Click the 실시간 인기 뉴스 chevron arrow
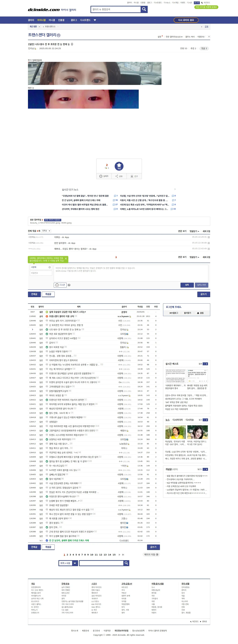Image resolution: width=238 pixels, height=644 pixels. tap(175, 189)
